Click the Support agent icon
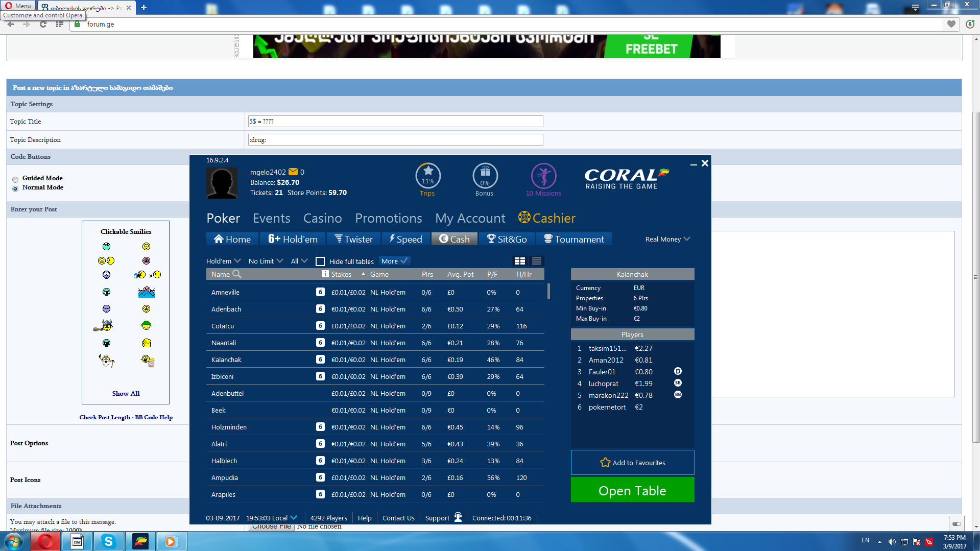Viewport: 980px width, 551px height. 458,517
